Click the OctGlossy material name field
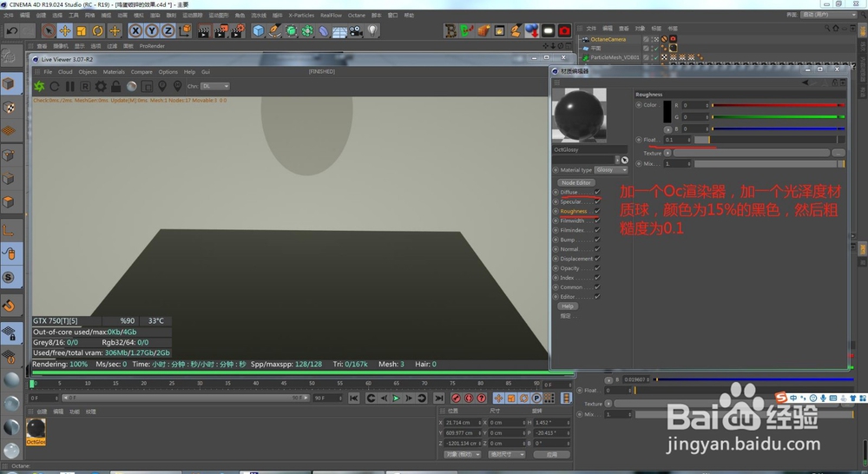The width and height of the screenshot is (868, 474). pos(589,149)
